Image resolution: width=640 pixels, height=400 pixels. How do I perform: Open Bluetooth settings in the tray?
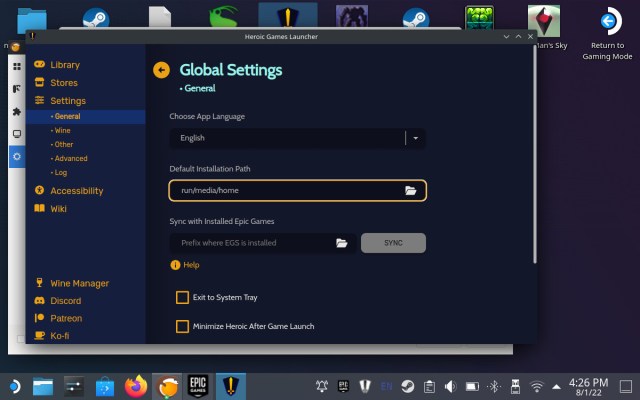[494, 386]
